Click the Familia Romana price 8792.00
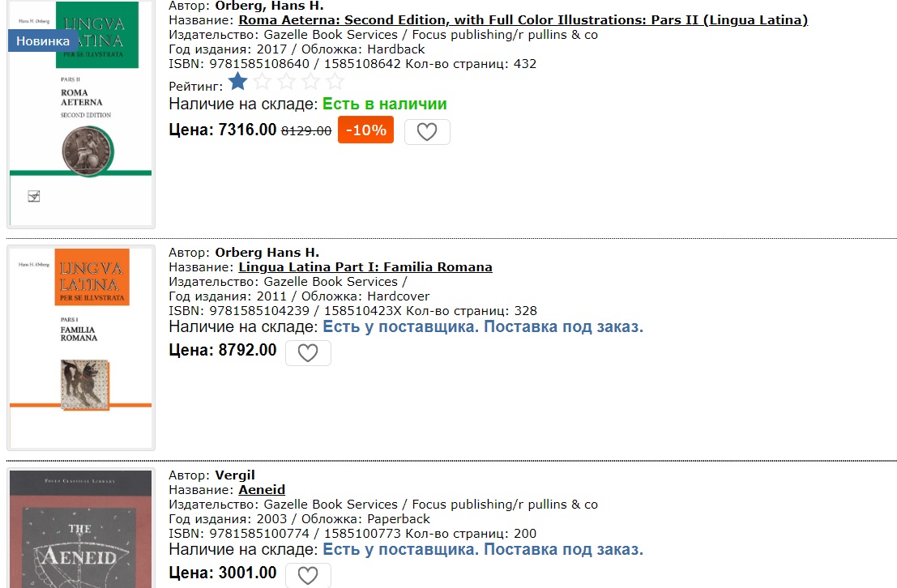 pos(247,351)
